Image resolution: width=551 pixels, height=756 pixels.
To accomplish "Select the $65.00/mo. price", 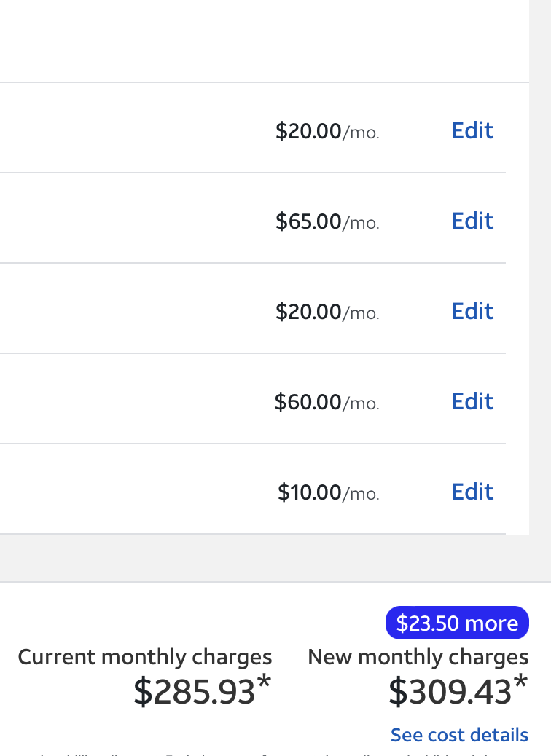I will 327,221.
